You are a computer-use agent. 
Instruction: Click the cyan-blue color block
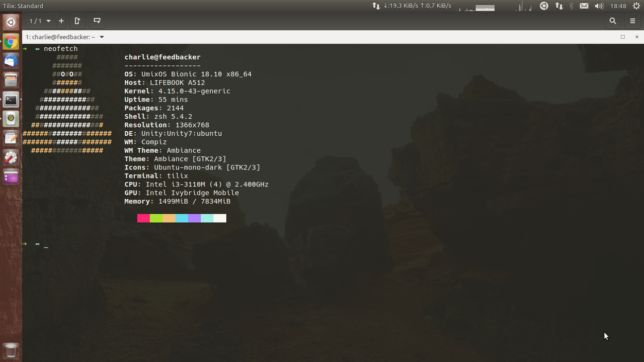click(182, 218)
